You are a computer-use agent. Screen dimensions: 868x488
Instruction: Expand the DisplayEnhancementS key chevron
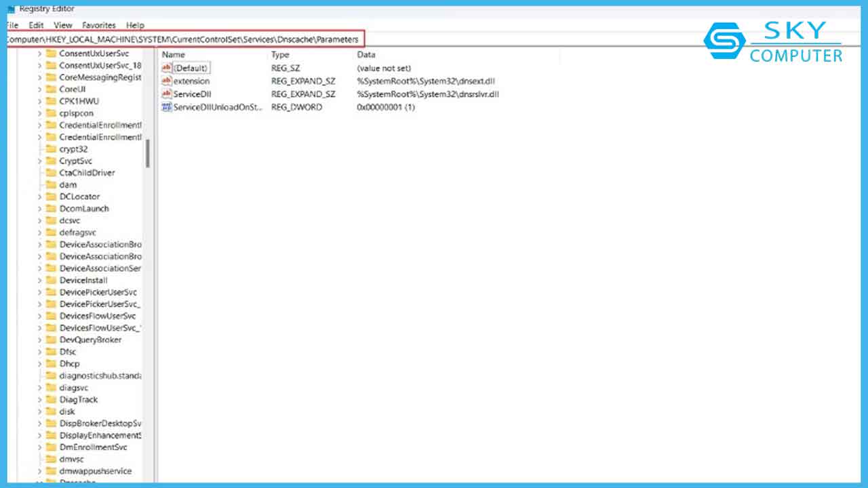pos(39,435)
